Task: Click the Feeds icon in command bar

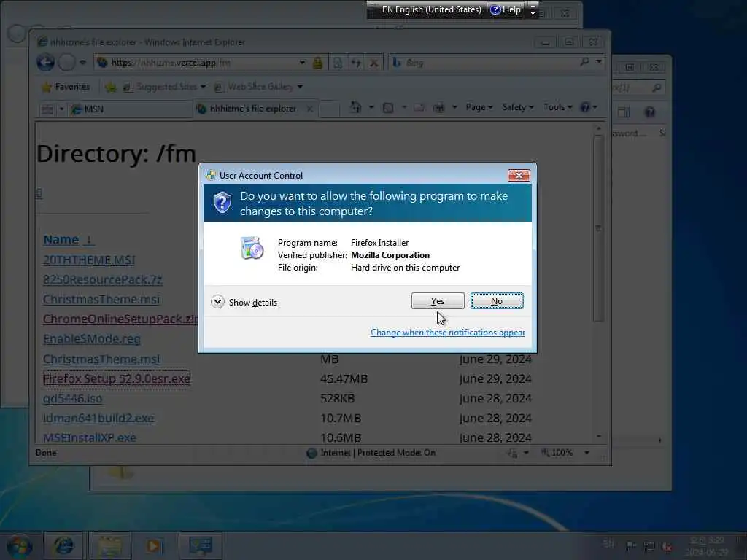Action: click(x=388, y=108)
